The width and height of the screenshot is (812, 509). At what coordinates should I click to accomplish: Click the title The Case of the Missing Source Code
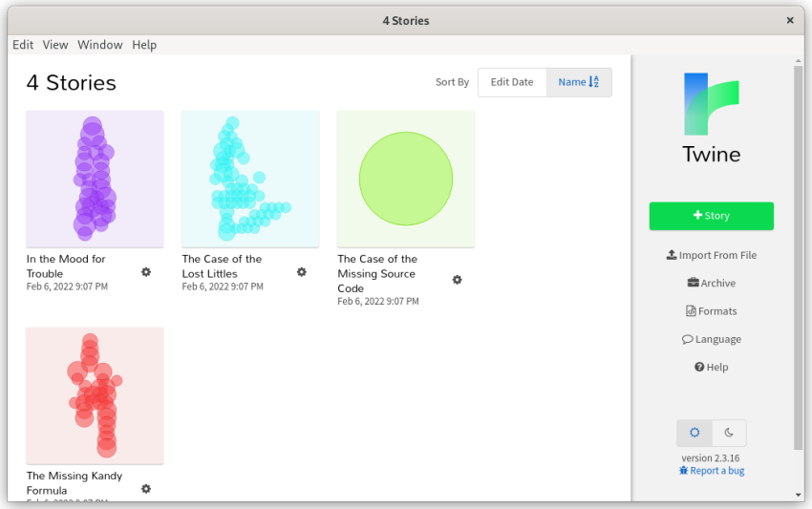point(377,273)
